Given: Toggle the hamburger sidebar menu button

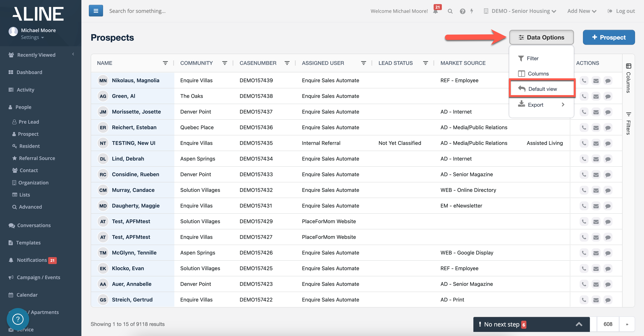Looking at the screenshot, I should (96, 11).
